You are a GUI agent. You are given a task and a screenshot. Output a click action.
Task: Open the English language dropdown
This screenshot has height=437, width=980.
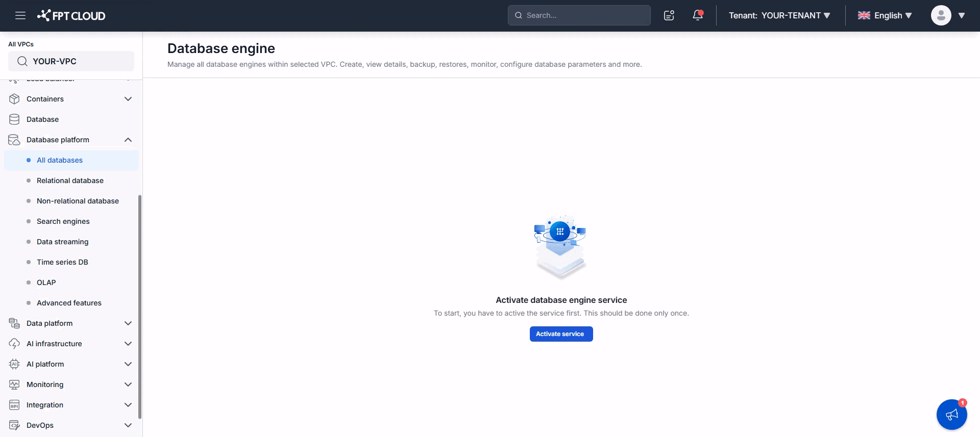click(885, 15)
